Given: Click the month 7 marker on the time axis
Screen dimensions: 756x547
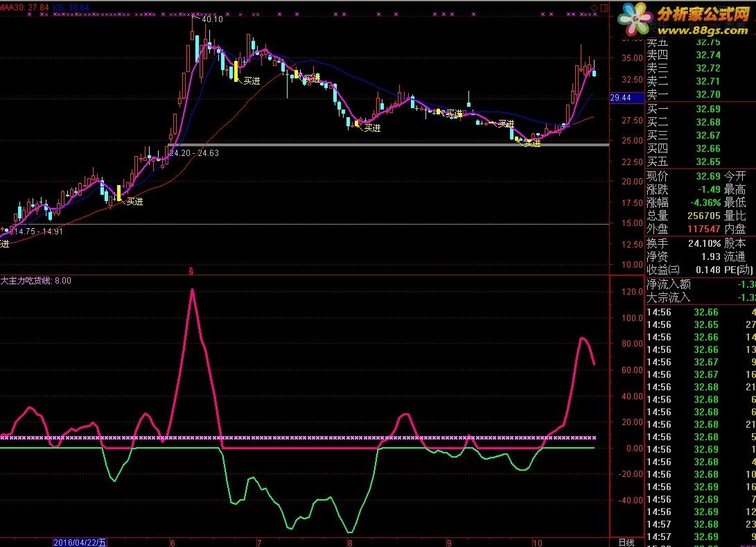Looking at the screenshot, I should tap(259, 543).
